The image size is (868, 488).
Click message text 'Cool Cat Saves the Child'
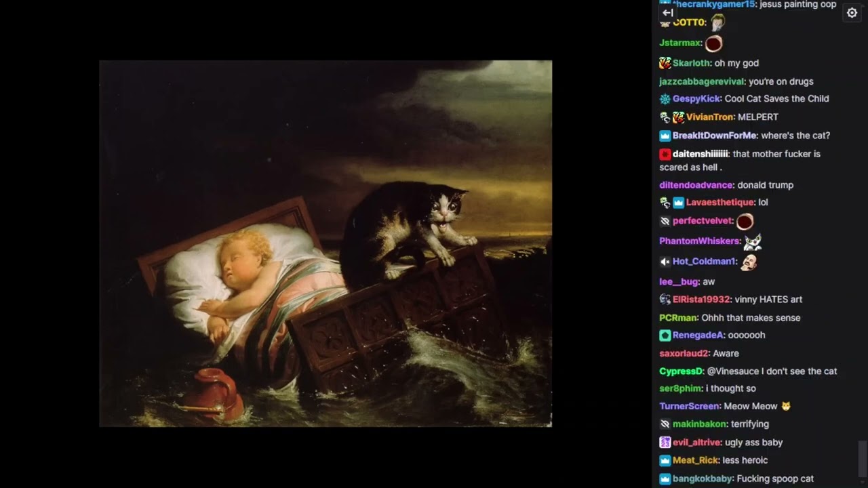click(x=777, y=99)
